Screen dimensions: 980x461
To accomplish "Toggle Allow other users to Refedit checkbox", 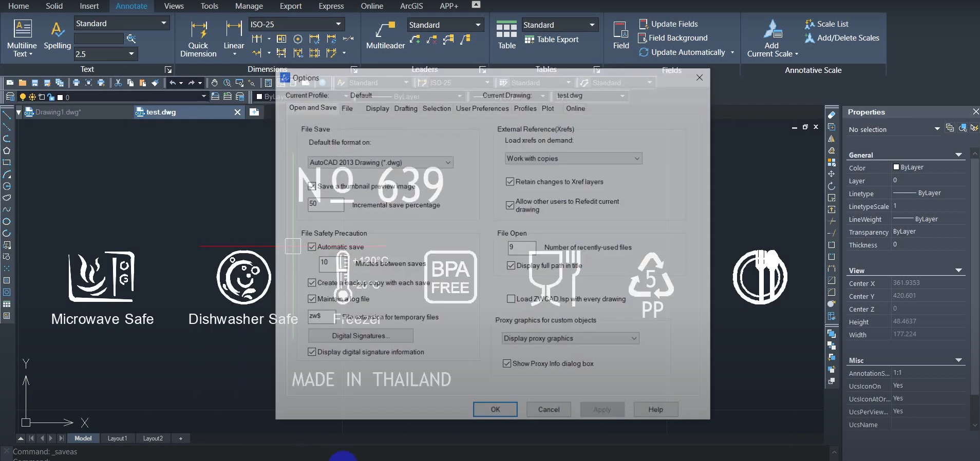I will [x=510, y=205].
